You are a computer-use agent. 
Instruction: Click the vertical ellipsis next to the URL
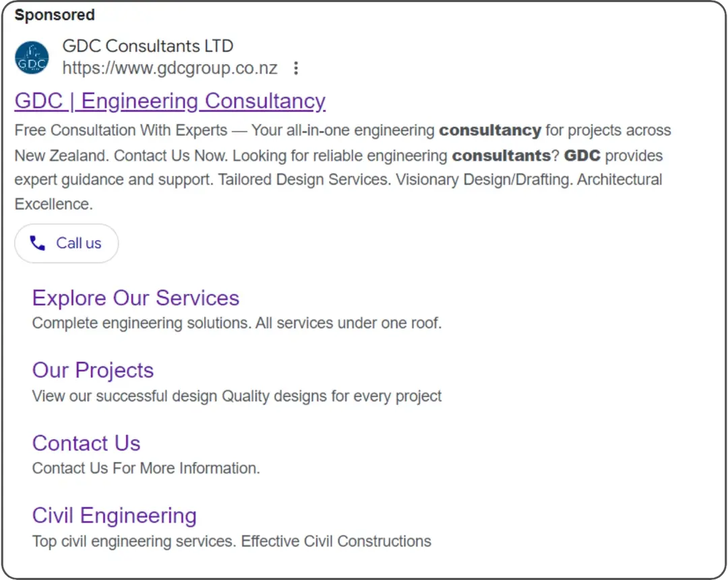pos(296,67)
